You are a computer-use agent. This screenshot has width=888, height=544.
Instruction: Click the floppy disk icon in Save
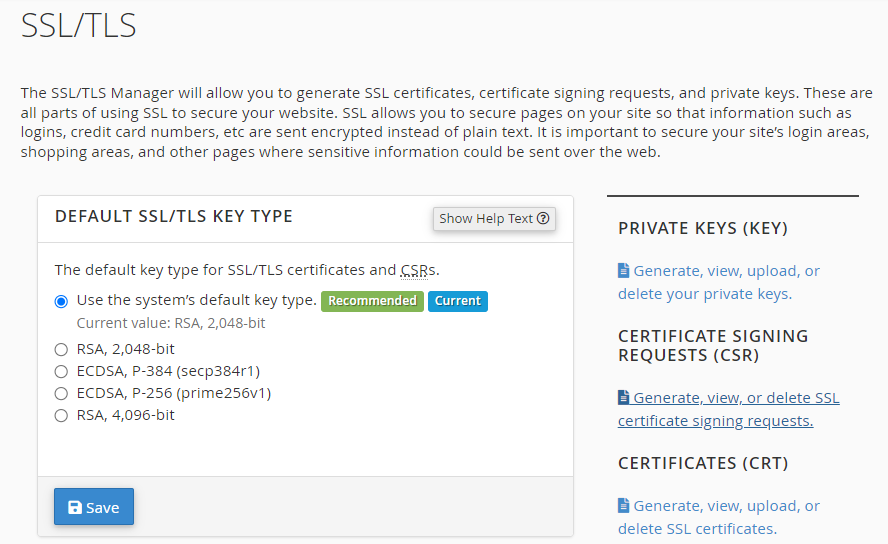click(75, 507)
